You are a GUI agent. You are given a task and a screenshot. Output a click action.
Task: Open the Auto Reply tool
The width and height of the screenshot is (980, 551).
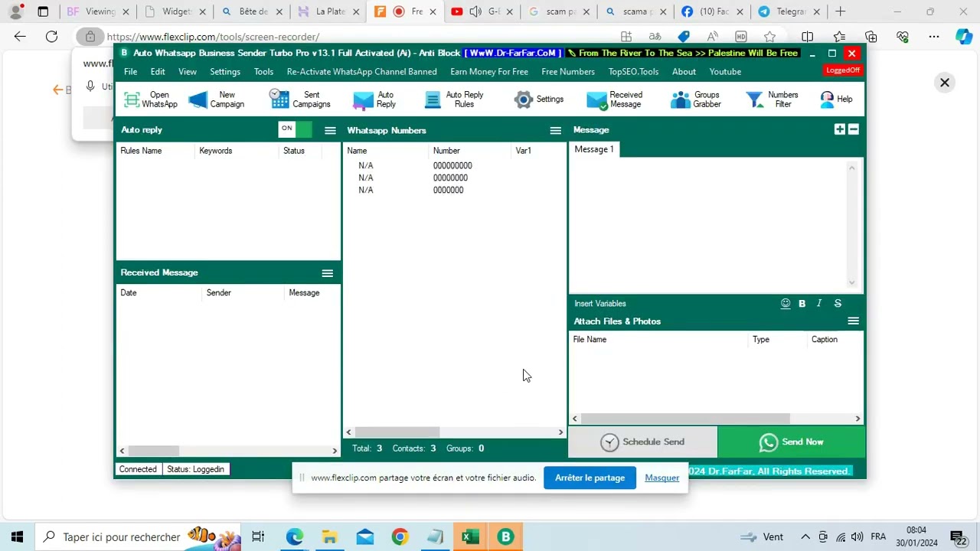(x=374, y=99)
